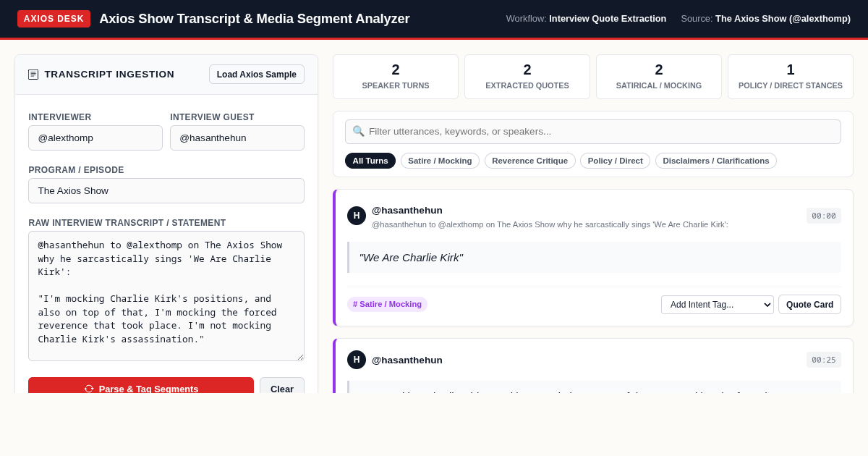
Task: Click the Extracted Quotes stat card
Action: (527, 77)
